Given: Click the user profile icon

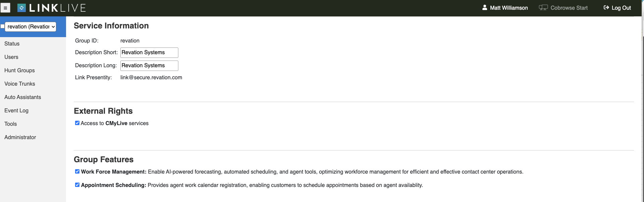Looking at the screenshot, I should pyautogui.click(x=484, y=7).
